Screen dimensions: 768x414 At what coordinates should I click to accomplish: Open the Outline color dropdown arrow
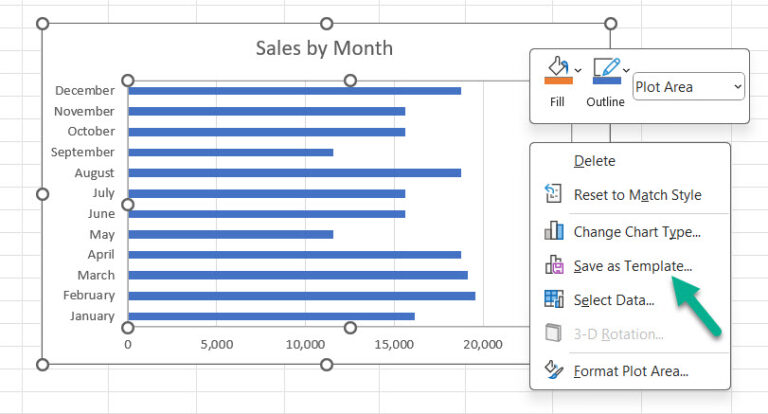[626, 71]
